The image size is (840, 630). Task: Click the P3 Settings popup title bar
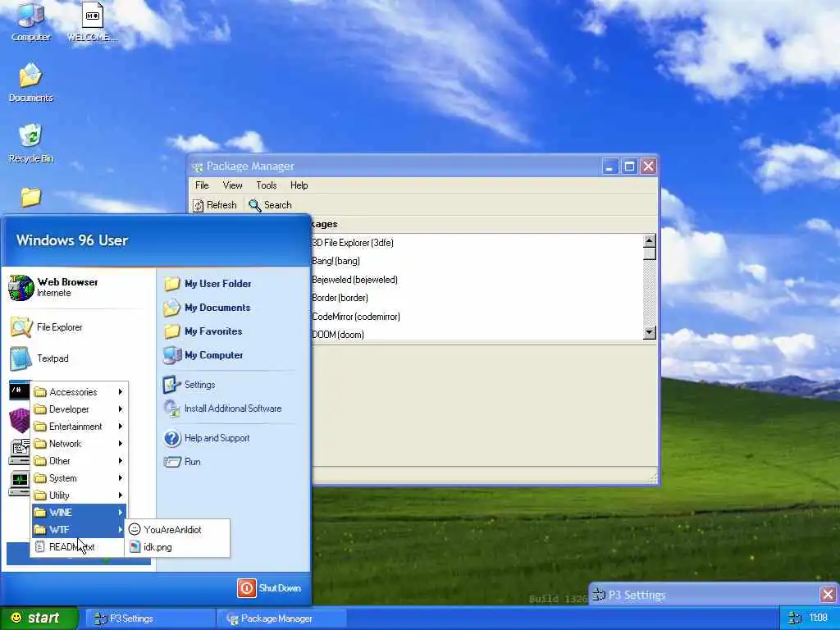(705, 595)
